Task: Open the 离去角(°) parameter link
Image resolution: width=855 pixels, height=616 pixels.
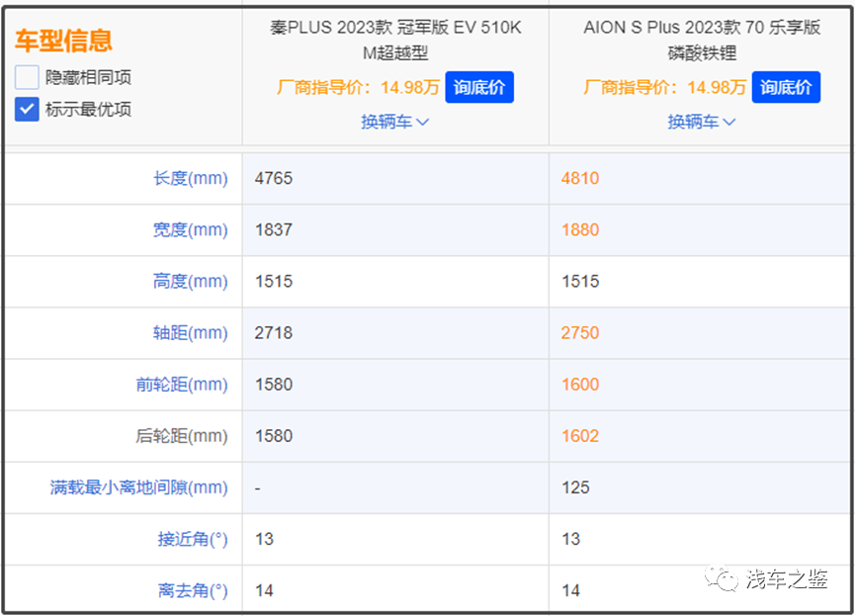Action: (x=193, y=591)
